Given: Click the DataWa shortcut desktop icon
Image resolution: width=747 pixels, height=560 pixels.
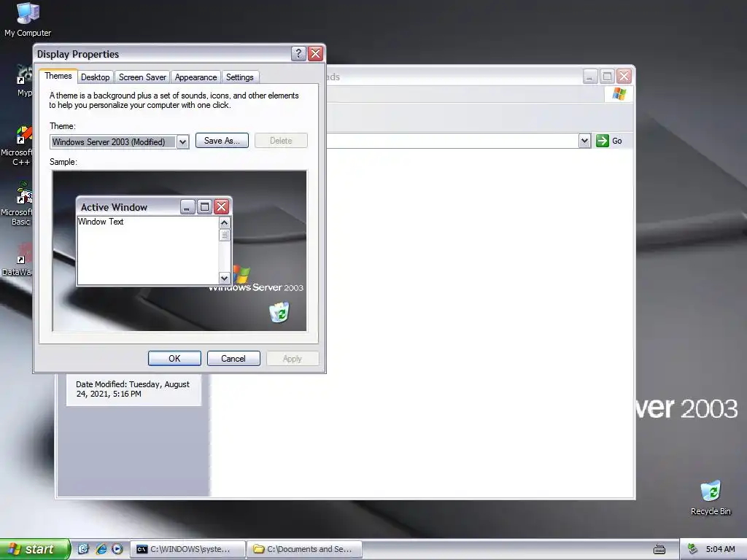Looking at the screenshot, I should [24, 253].
